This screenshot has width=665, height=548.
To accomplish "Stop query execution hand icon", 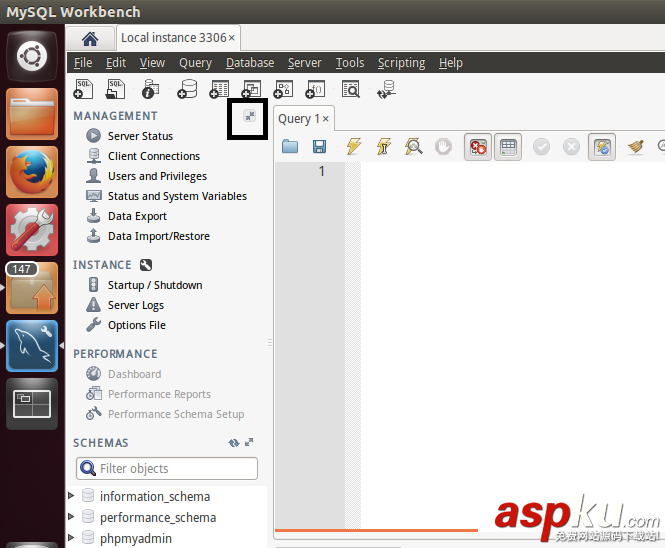I will click(x=444, y=147).
